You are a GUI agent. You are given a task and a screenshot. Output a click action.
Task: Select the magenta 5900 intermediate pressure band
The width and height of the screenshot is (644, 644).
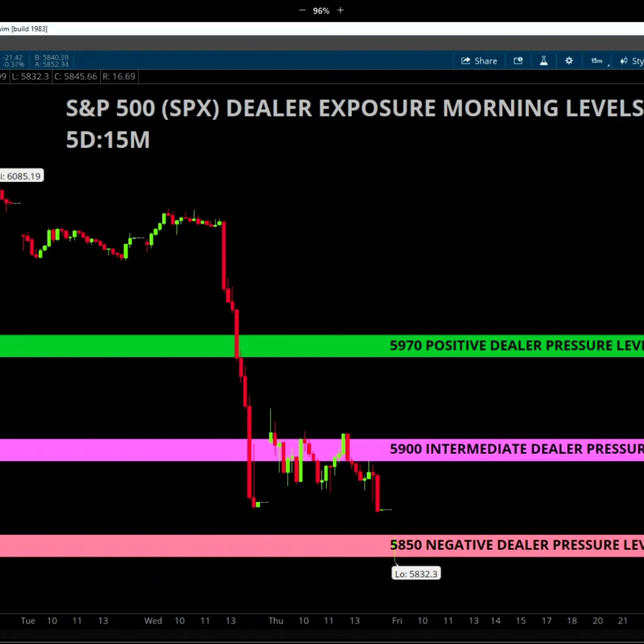coord(133,450)
